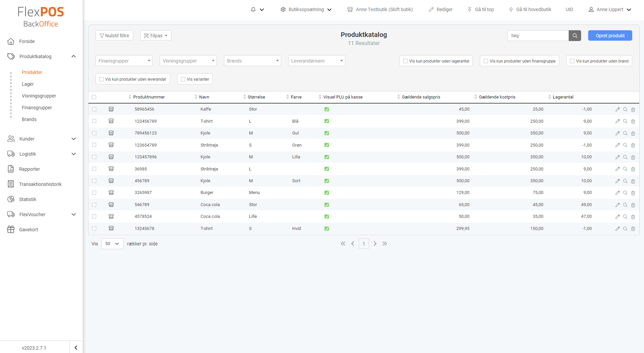The image size is (644, 353).
Task: Expand the Kunder sidebar section
Action: pos(74,139)
